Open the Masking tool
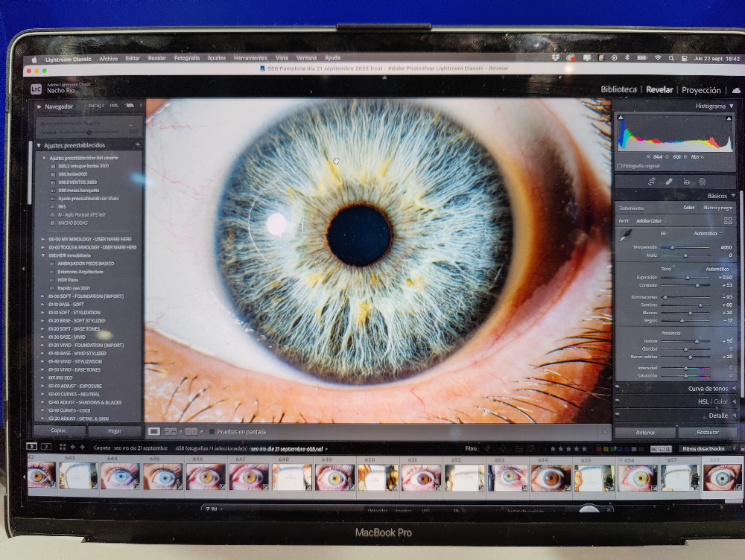The width and height of the screenshot is (745, 560). coord(703,182)
